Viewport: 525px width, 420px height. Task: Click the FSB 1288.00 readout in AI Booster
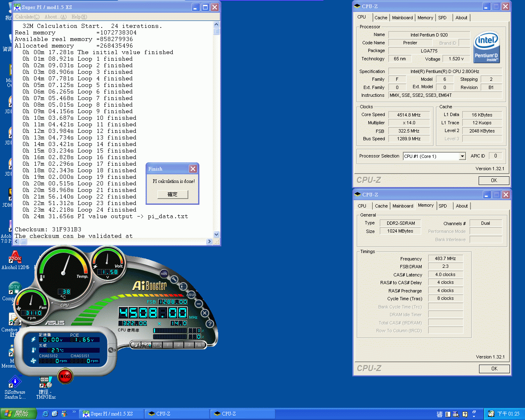[x=173, y=302]
